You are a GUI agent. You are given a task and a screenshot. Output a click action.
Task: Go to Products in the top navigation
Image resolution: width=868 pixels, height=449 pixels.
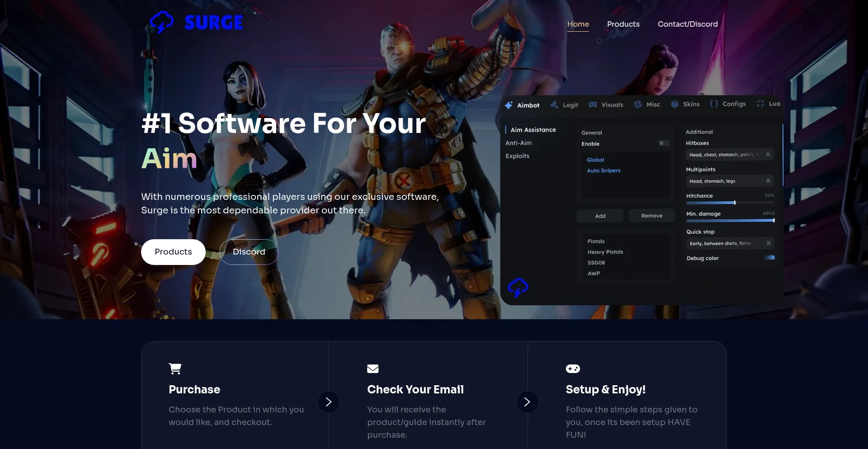pyautogui.click(x=623, y=24)
